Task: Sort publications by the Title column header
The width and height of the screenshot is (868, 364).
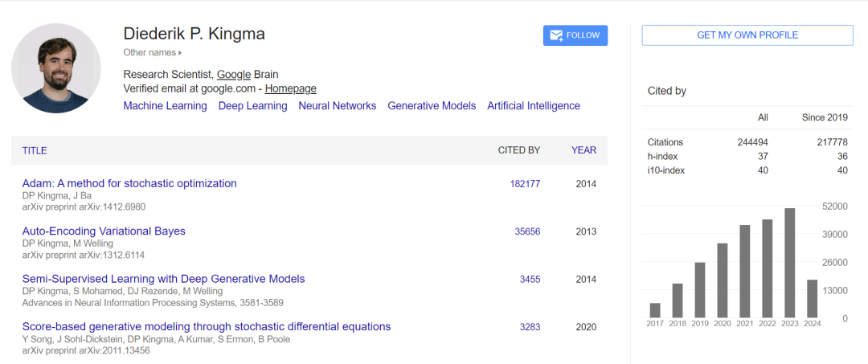Action: [35, 150]
